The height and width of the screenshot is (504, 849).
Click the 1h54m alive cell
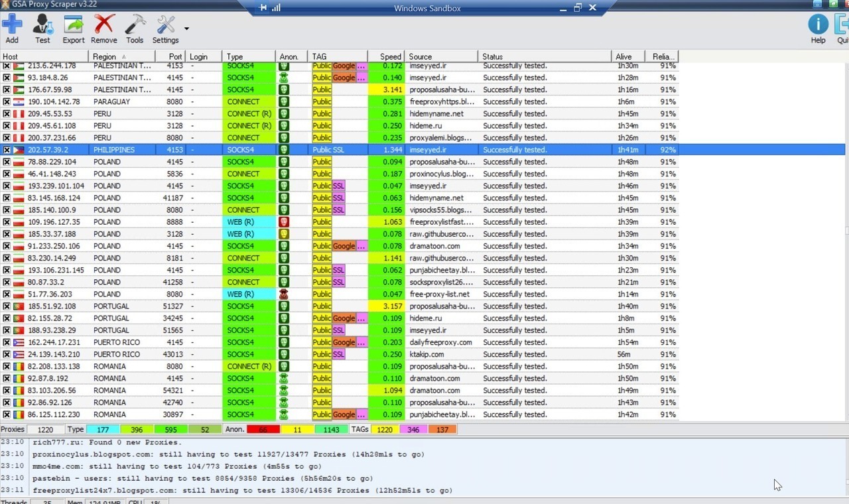627,343
